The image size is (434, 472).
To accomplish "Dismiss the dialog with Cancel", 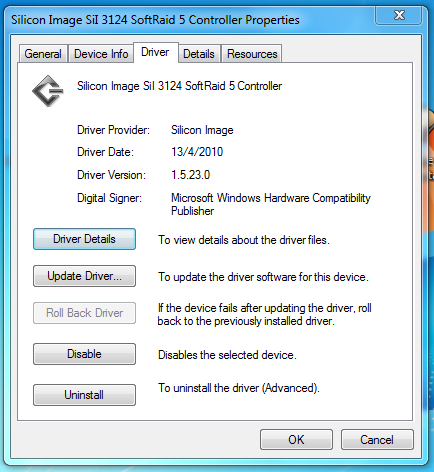I will tap(377, 440).
